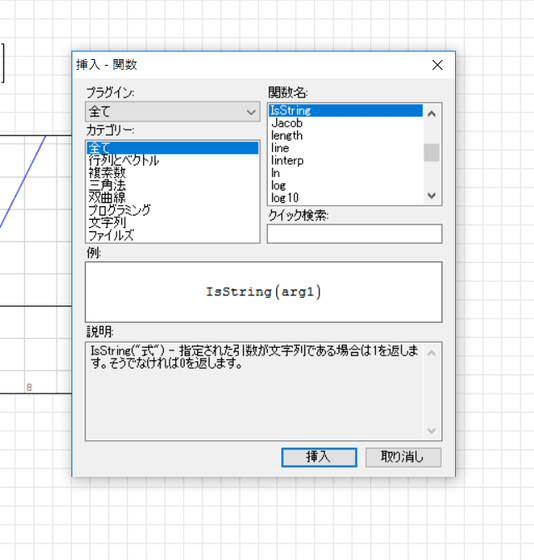534x560 pixels.
Task: Focus the クイック検索 input field
Action: (x=354, y=234)
